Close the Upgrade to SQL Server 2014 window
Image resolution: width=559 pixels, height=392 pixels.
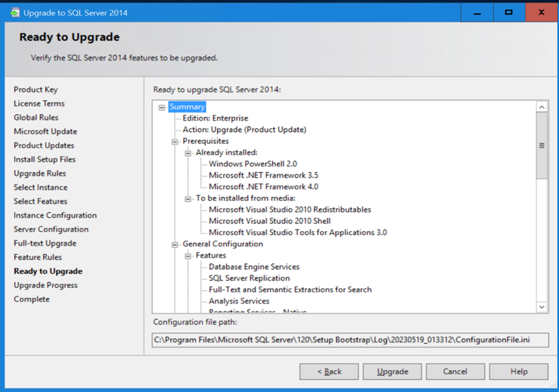tap(541, 12)
